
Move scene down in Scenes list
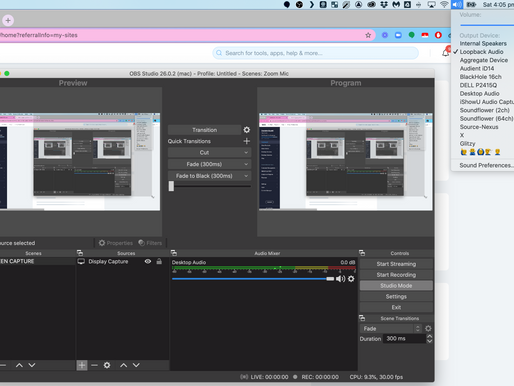[x=32, y=365]
